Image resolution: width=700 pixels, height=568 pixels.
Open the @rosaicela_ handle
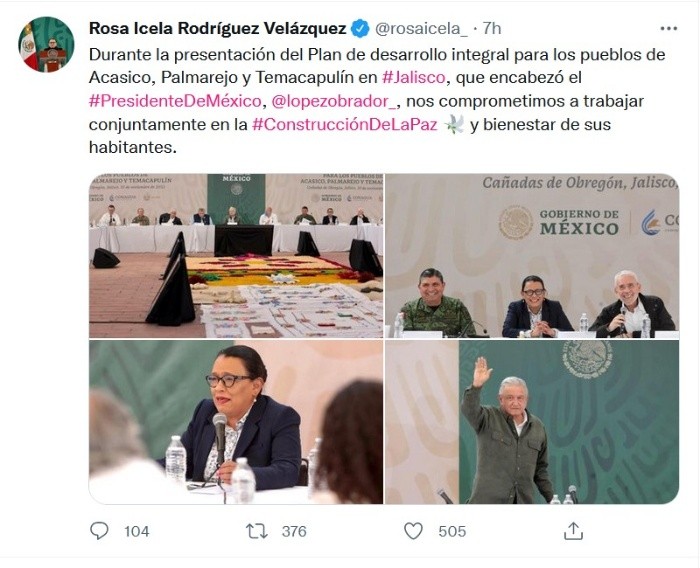tap(421, 29)
